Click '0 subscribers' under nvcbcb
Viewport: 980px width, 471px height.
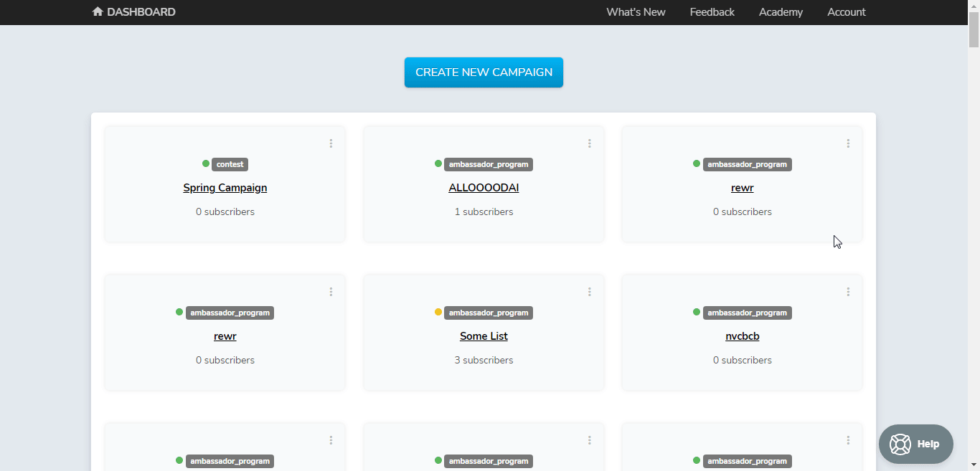pos(743,361)
